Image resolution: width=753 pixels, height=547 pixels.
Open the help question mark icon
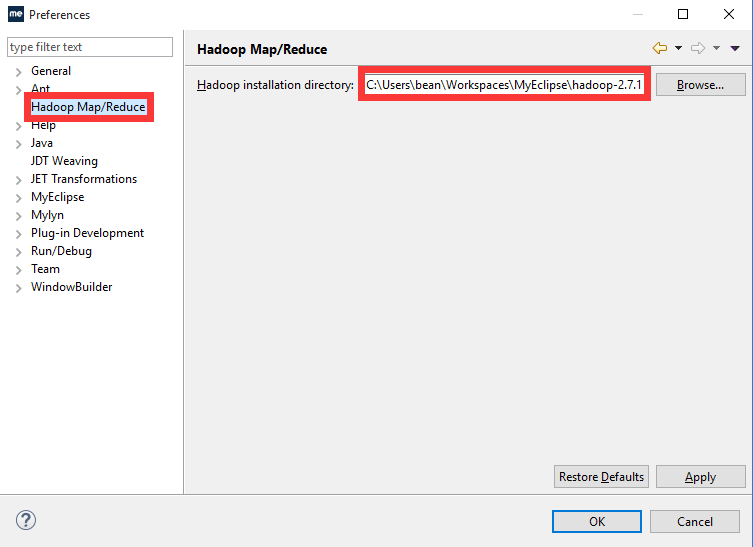(26, 521)
